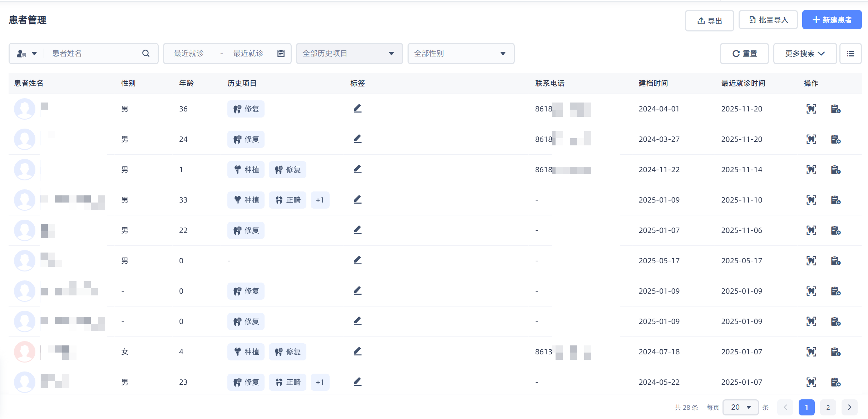Go to page 2
The image size is (868, 419).
point(828,407)
